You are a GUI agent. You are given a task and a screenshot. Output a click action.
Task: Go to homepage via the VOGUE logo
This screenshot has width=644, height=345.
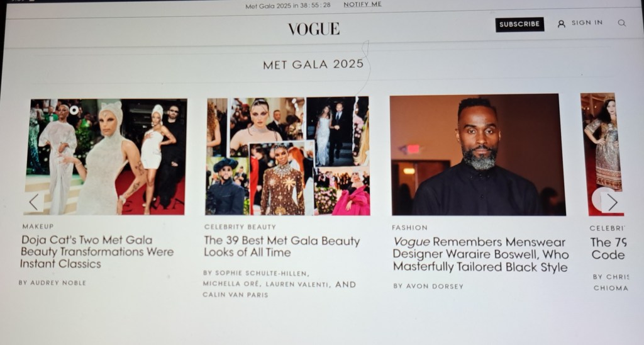[314, 29]
